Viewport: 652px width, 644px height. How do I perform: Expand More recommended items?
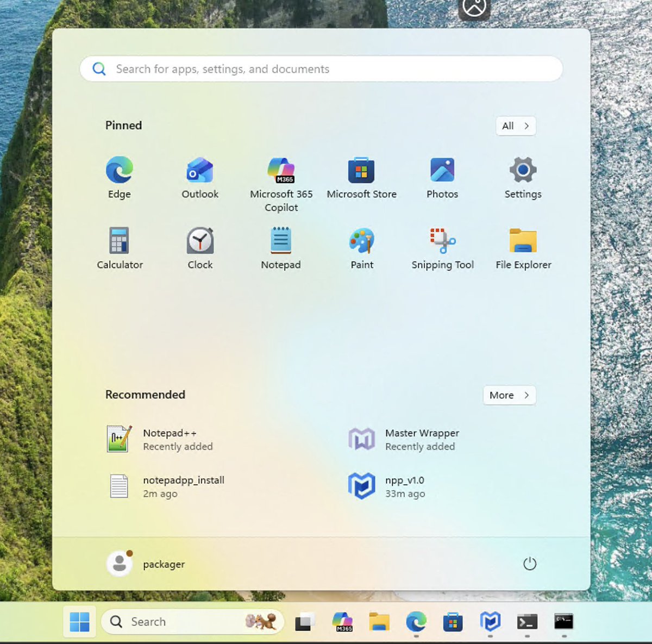click(509, 395)
